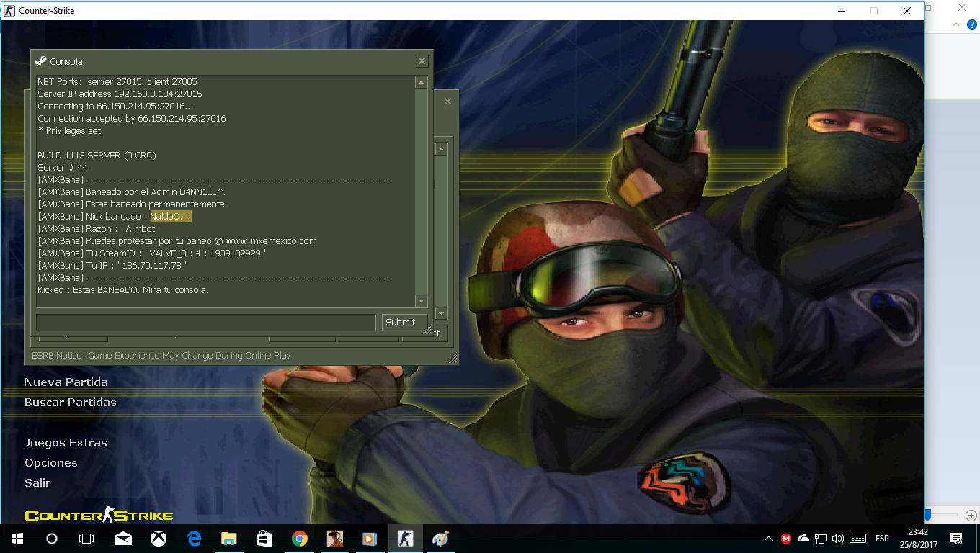Open the volume control tray icon
The height and width of the screenshot is (553, 980).
(x=838, y=538)
